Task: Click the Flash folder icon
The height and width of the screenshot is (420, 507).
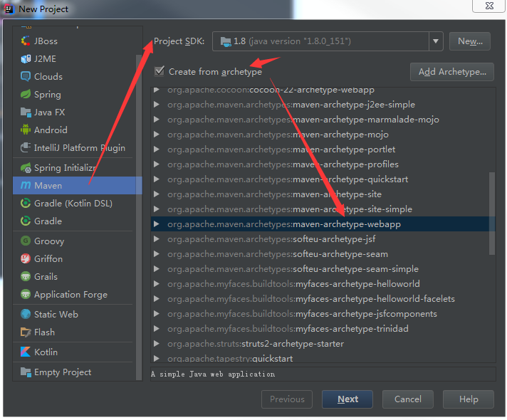Action: click(26, 332)
